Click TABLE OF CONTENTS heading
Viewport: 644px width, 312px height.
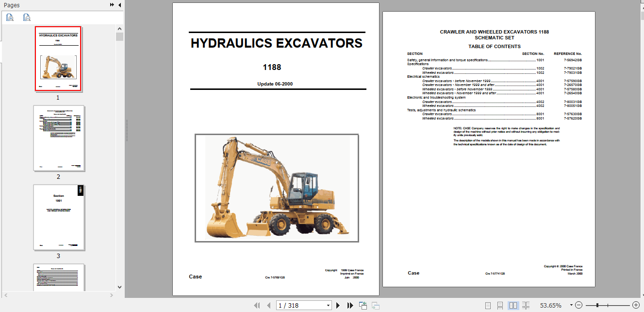click(x=494, y=47)
